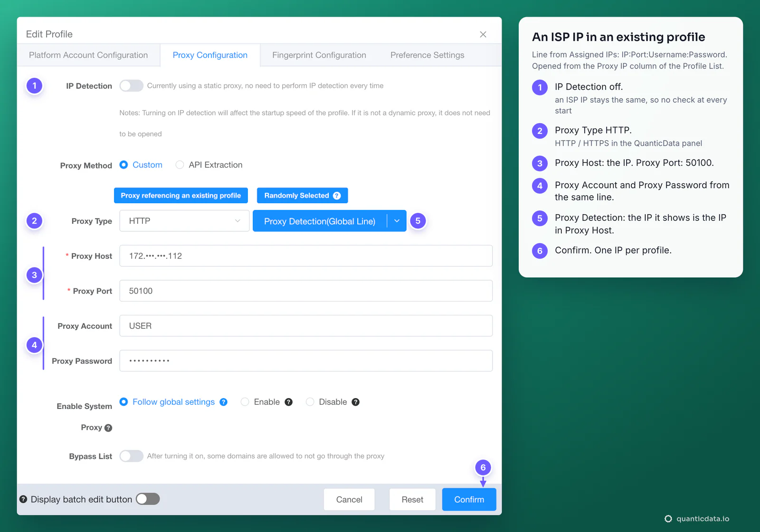Run Proxy Detection(Global Line)
760x532 pixels.
click(x=320, y=221)
